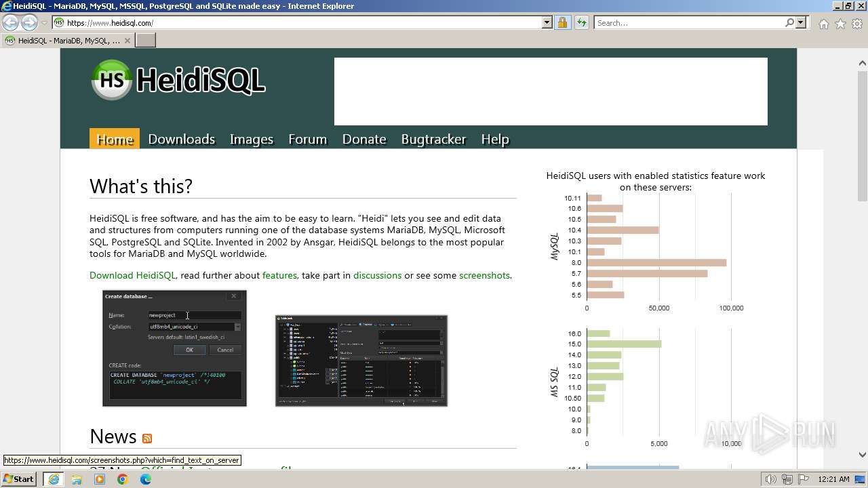
Task: Expand the search provider dropdown
Action: point(801,22)
